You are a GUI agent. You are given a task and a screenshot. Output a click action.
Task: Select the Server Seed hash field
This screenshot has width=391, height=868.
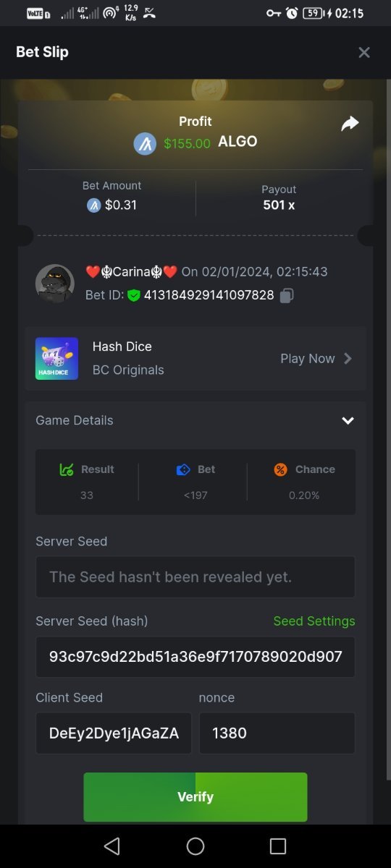click(x=195, y=657)
